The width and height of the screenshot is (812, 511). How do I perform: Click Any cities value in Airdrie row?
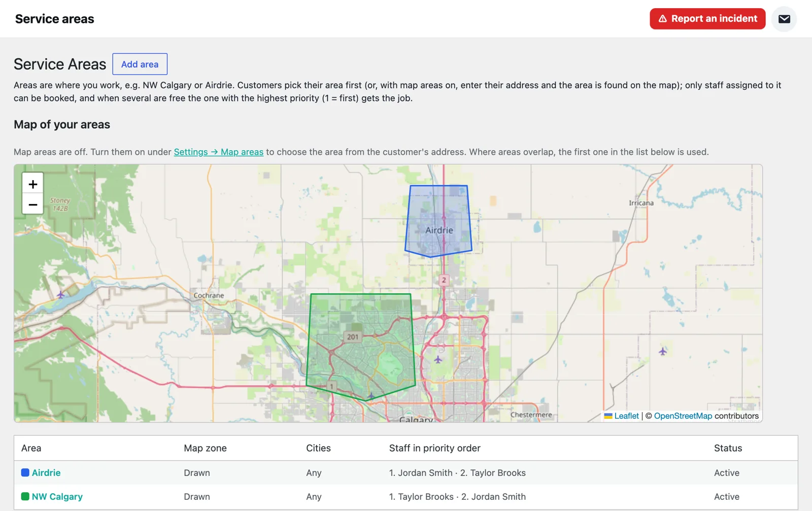[314, 472]
